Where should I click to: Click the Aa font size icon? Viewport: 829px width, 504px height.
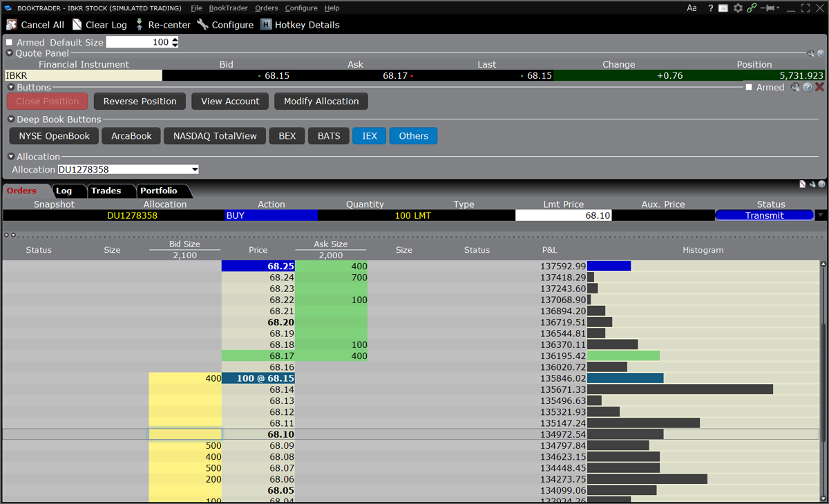tap(692, 8)
